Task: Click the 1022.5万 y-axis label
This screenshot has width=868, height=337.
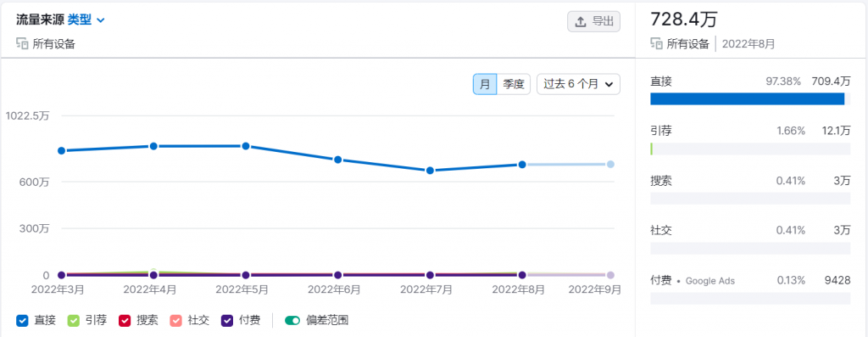Action: point(27,115)
